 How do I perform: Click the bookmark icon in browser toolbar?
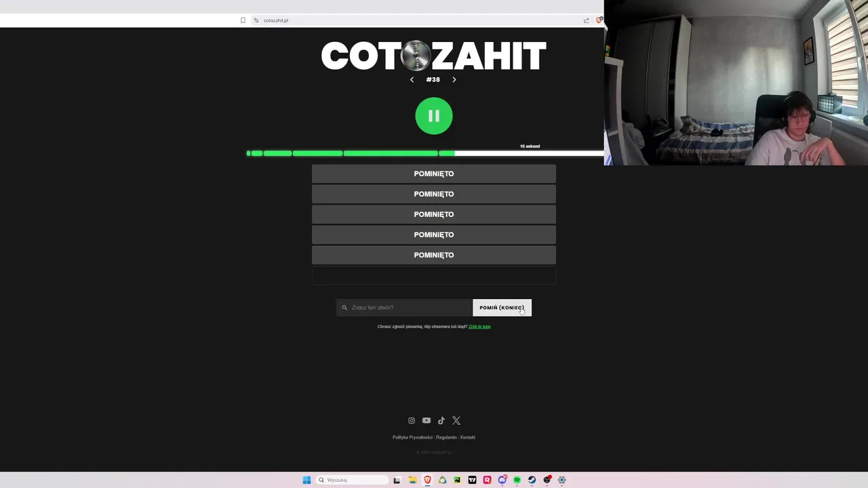point(243,20)
